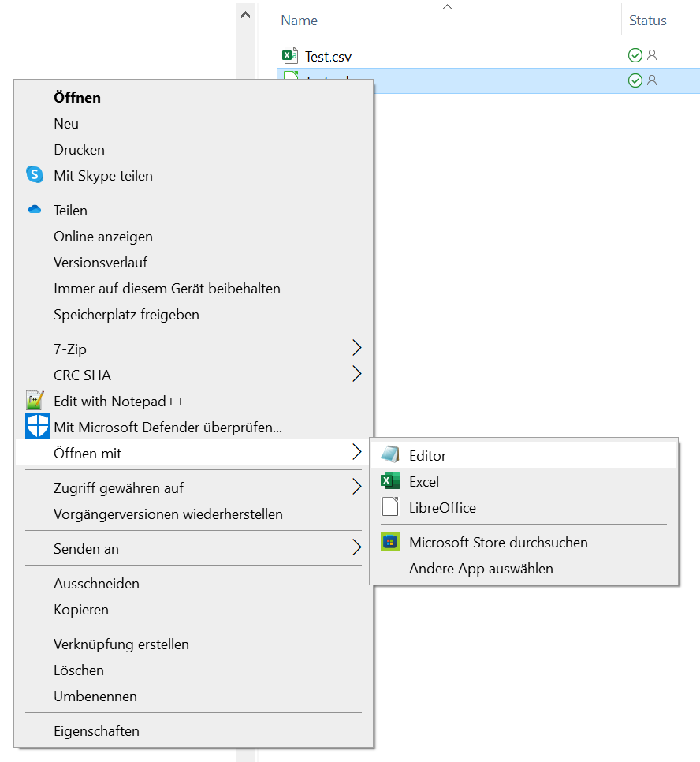700x762 pixels.
Task: Click the Excel file icon of Test.csv
Action: click(x=290, y=55)
